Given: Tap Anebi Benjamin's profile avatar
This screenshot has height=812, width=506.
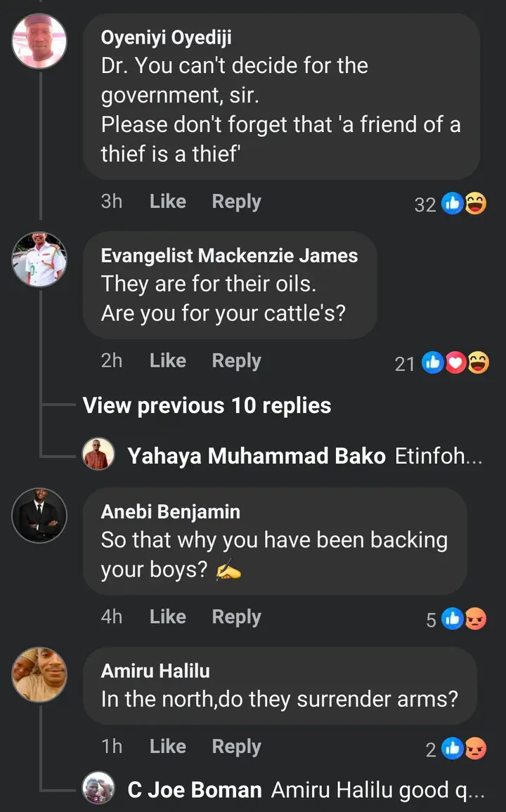Looking at the screenshot, I should 39,516.
